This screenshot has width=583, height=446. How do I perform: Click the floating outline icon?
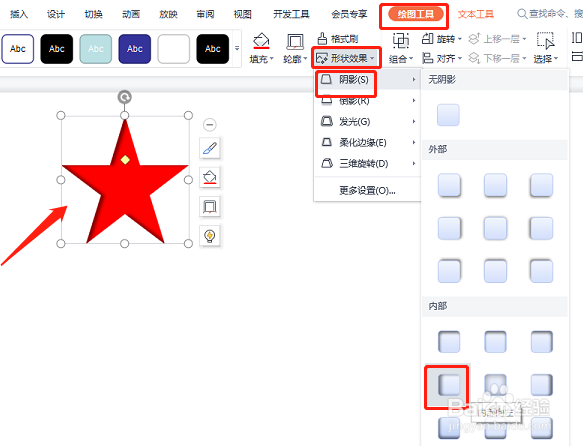[x=210, y=206]
